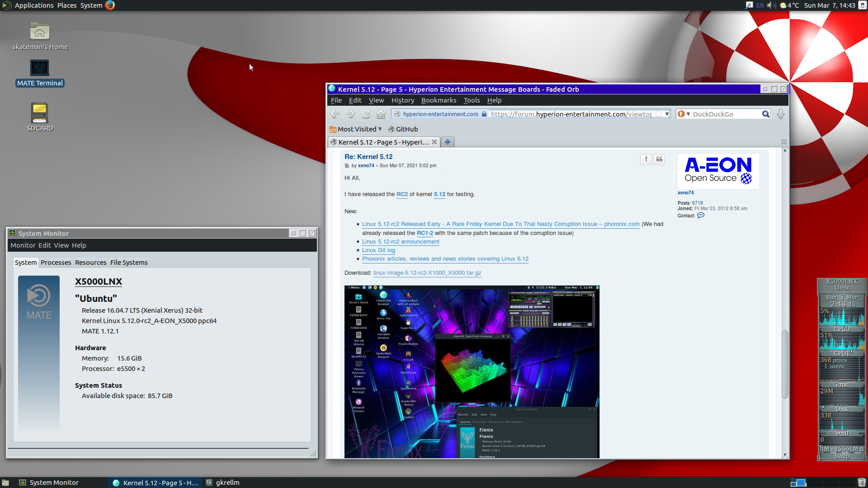Bookmark page with star icon
Screen dimensions: 868x488
[659, 114]
